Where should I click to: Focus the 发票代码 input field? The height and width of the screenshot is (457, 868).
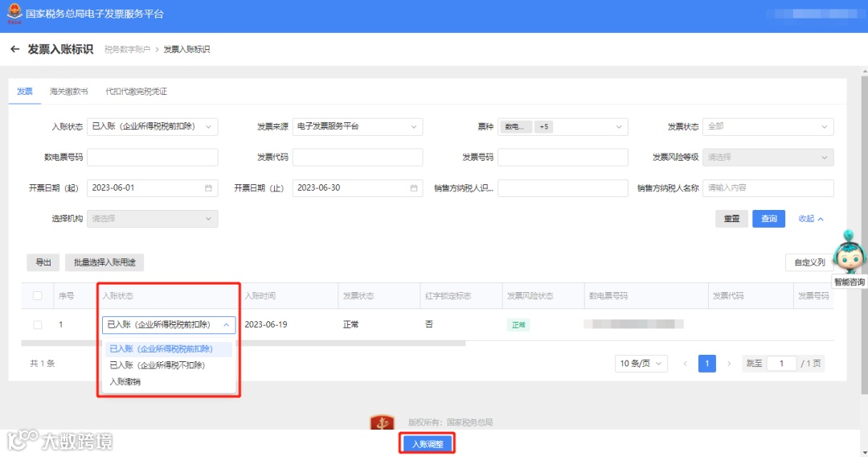click(x=358, y=158)
